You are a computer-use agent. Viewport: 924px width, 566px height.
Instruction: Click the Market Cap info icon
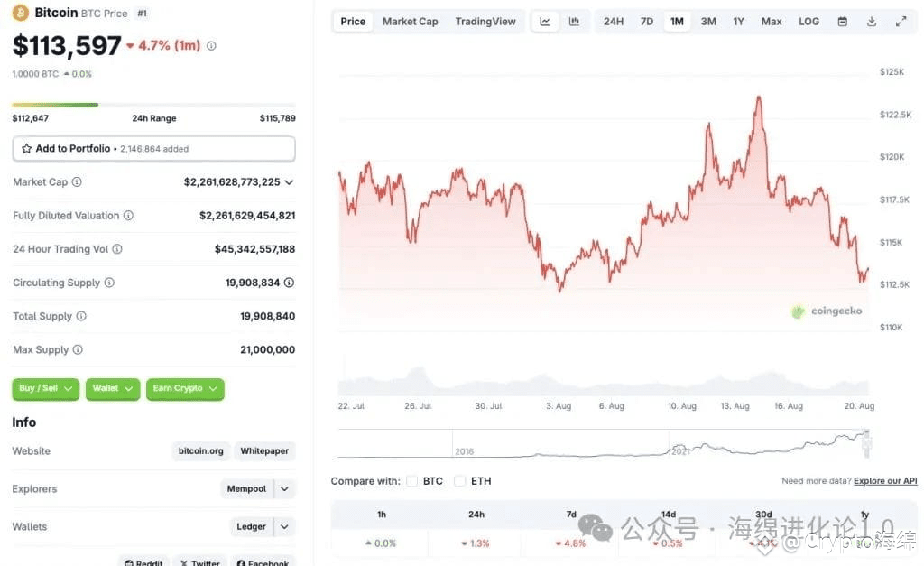77,181
